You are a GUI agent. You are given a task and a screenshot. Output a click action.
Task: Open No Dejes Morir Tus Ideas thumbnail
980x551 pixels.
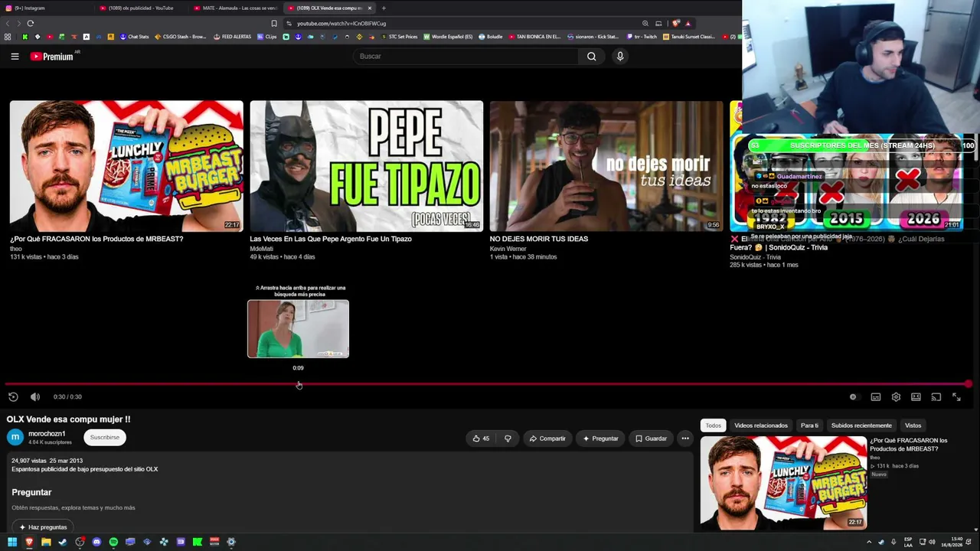pyautogui.click(x=606, y=166)
